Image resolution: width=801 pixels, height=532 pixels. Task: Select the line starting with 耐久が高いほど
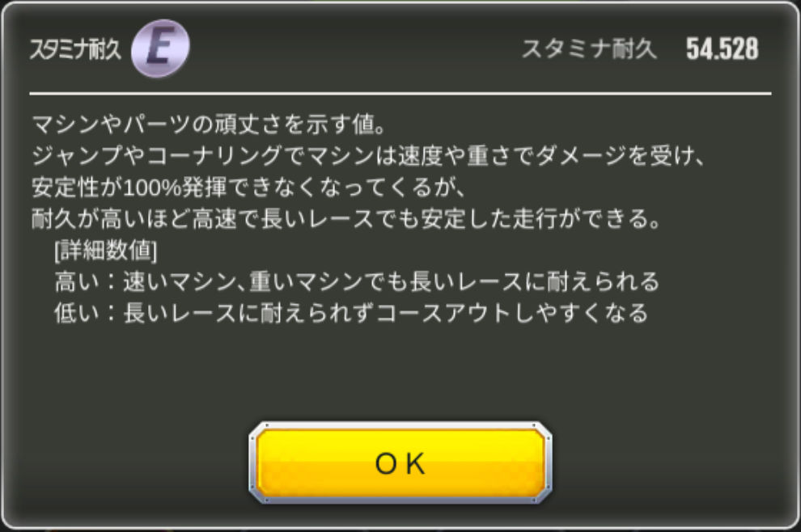click(x=346, y=219)
